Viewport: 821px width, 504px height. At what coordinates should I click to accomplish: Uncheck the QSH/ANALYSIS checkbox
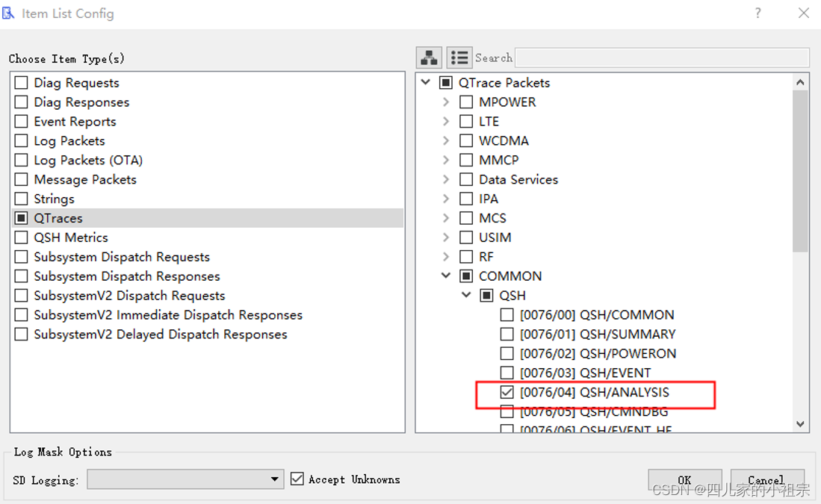tap(506, 392)
